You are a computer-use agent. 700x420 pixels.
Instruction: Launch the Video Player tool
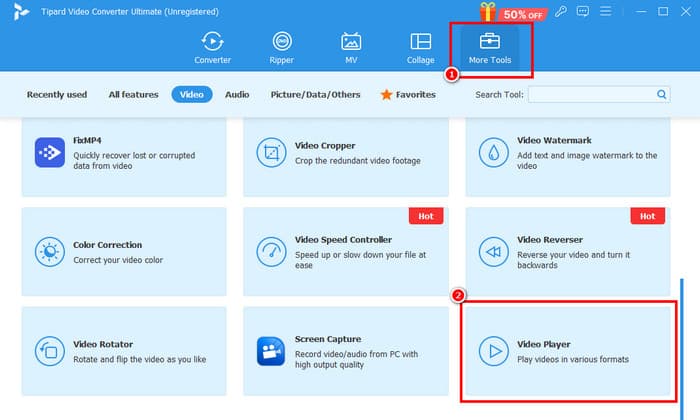tap(567, 351)
